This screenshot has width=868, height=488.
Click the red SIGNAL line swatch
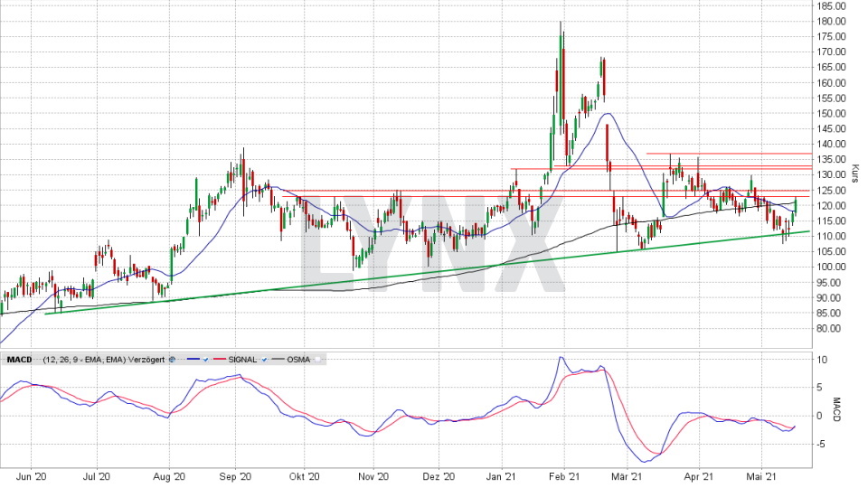click(220, 359)
